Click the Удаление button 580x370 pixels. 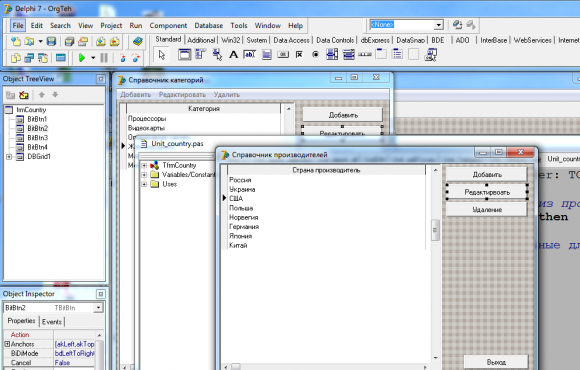pos(487,210)
